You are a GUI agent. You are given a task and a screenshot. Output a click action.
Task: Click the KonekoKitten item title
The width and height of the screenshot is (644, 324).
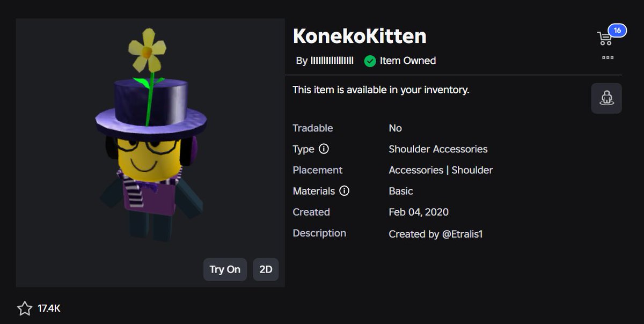360,36
